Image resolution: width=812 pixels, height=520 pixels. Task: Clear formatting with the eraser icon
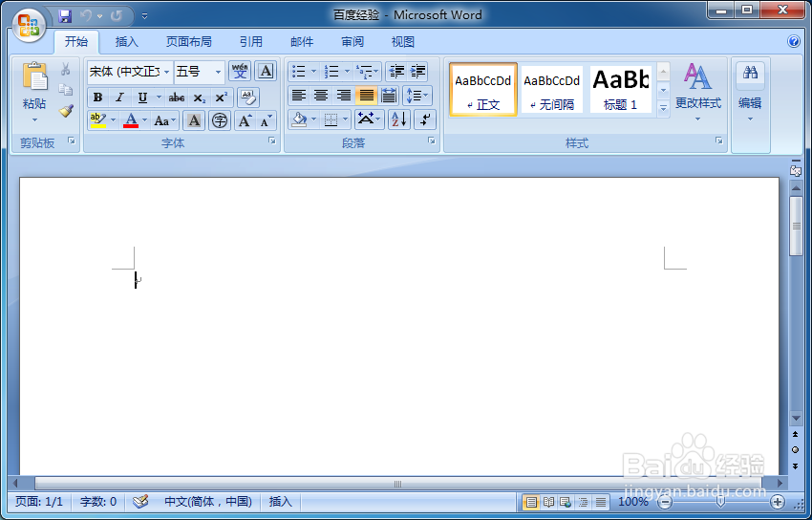(x=248, y=97)
